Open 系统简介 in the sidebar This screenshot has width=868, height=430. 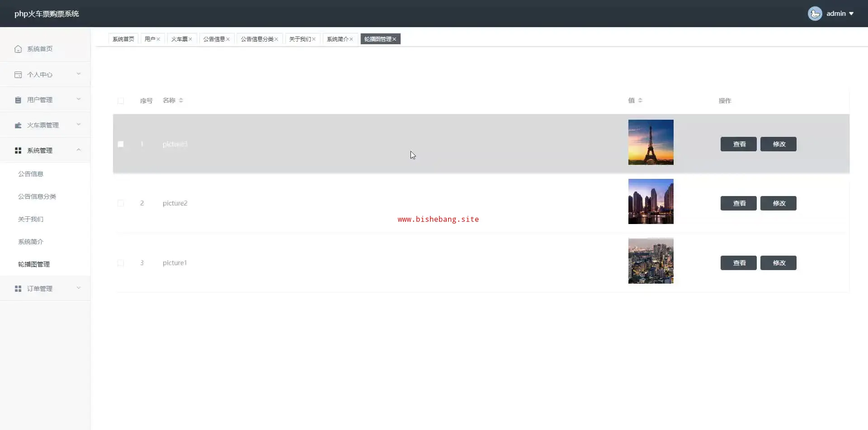pyautogui.click(x=45, y=242)
